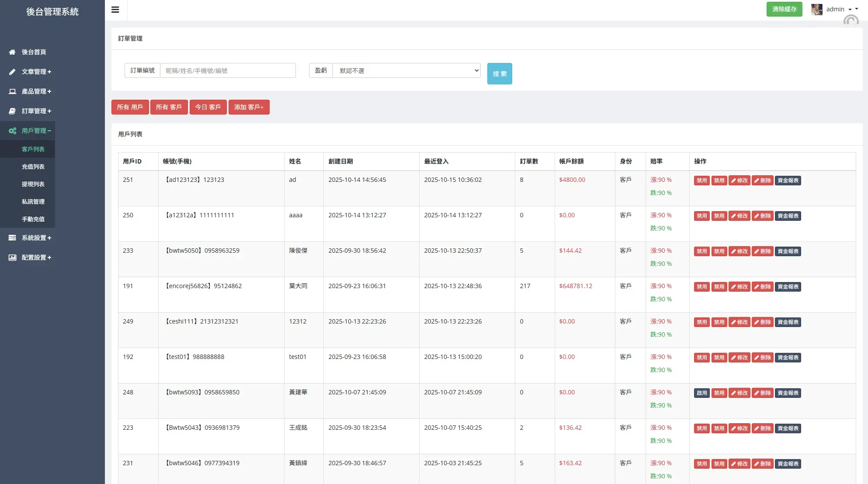Click the 添加 客戶+ button
The width and height of the screenshot is (868, 484).
[249, 107]
